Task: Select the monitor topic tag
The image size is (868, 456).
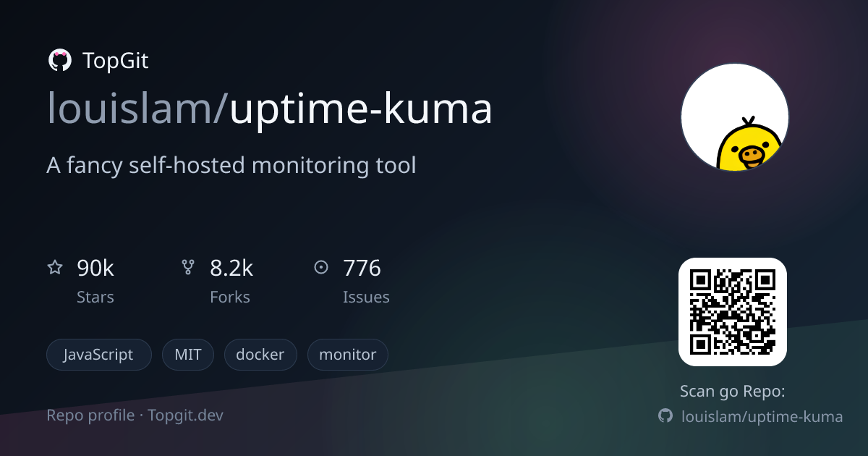Action: (x=348, y=355)
